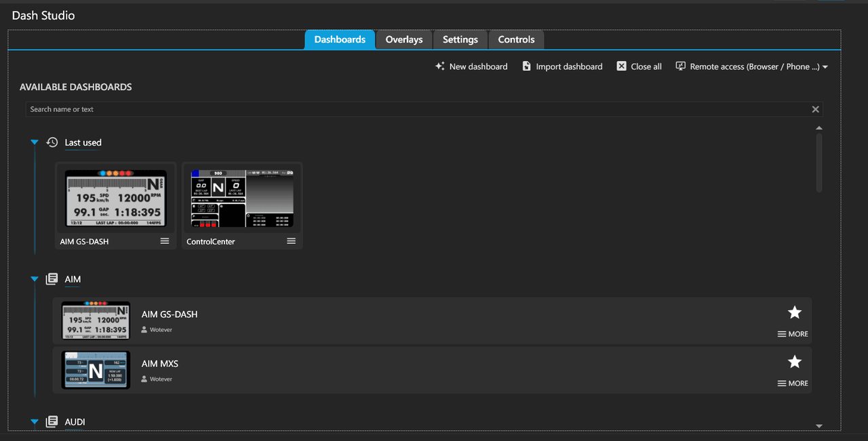
Task: Open MORE menu for AIM GS-DASH row
Action: tap(793, 334)
